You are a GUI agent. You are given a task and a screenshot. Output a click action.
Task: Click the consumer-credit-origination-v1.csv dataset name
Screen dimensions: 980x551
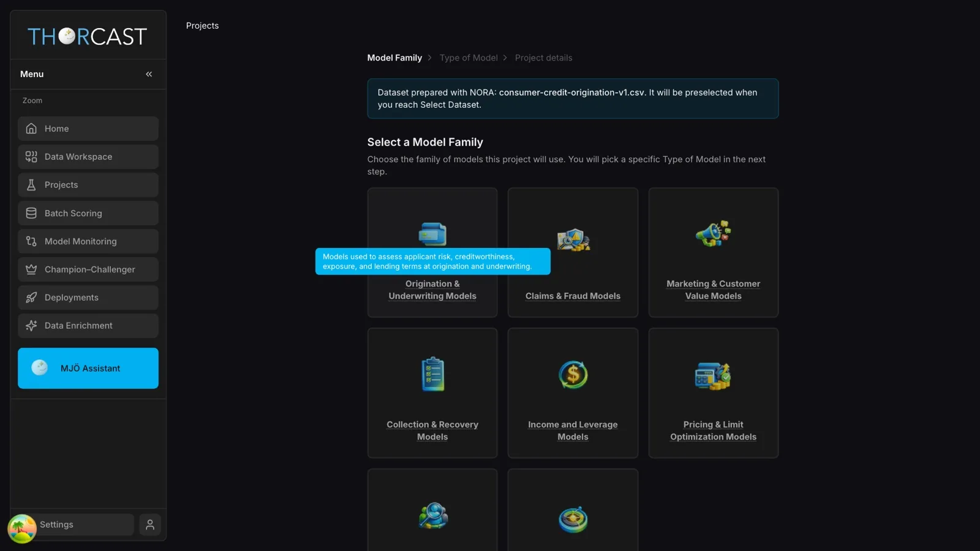571,92
